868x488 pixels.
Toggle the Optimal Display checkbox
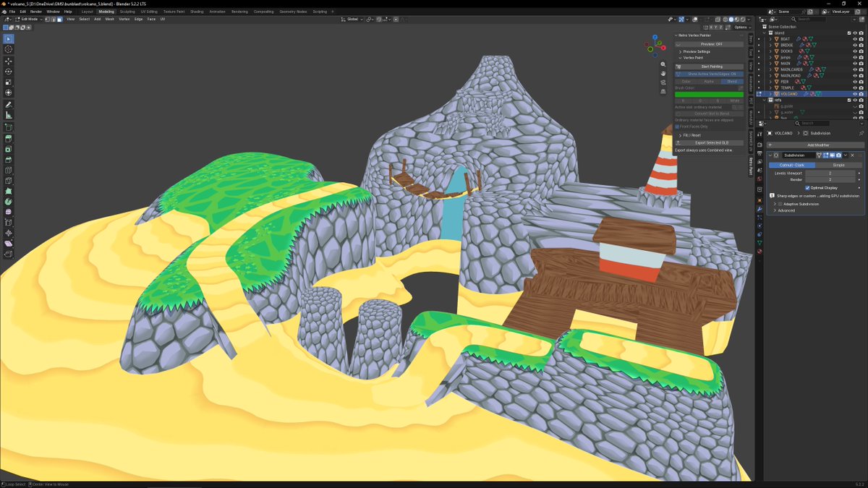click(807, 187)
